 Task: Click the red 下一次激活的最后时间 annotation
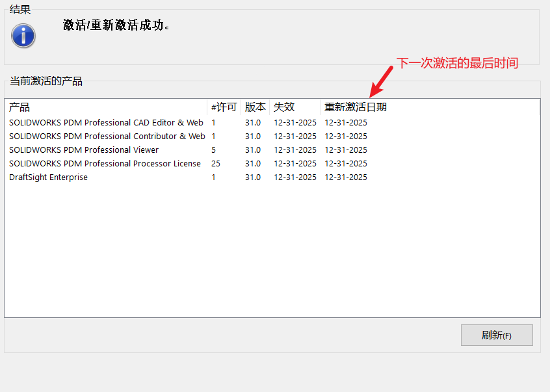tap(458, 63)
